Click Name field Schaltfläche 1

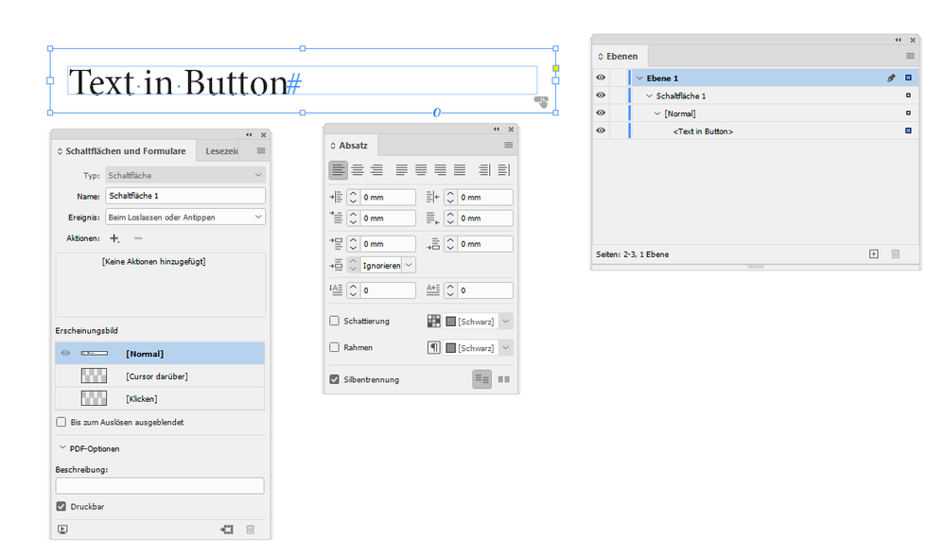pyautogui.click(x=185, y=196)
